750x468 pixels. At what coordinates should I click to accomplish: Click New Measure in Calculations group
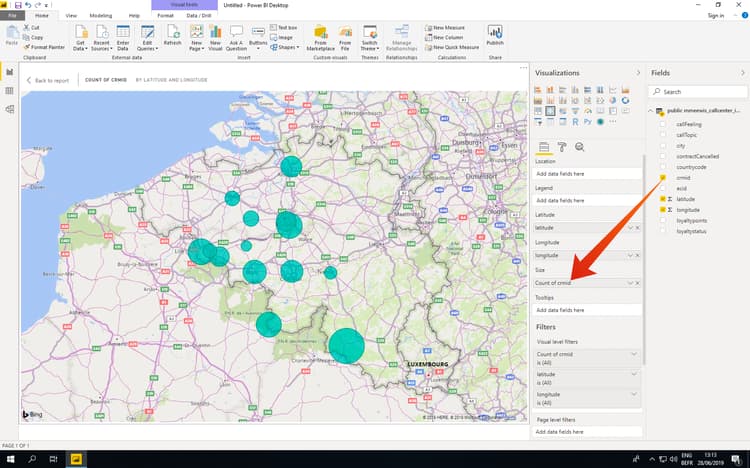[x=450, y=28]
